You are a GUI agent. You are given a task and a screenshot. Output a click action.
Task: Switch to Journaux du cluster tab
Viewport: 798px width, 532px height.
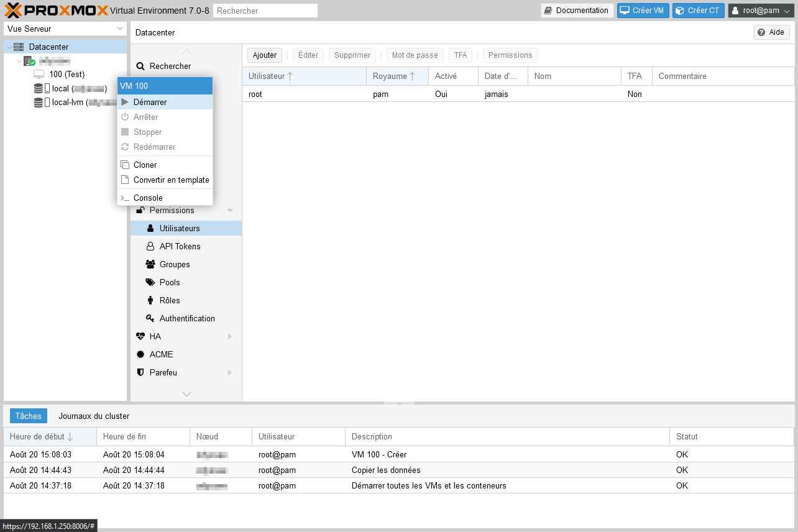pyautogui.click(x=94, y=416)
